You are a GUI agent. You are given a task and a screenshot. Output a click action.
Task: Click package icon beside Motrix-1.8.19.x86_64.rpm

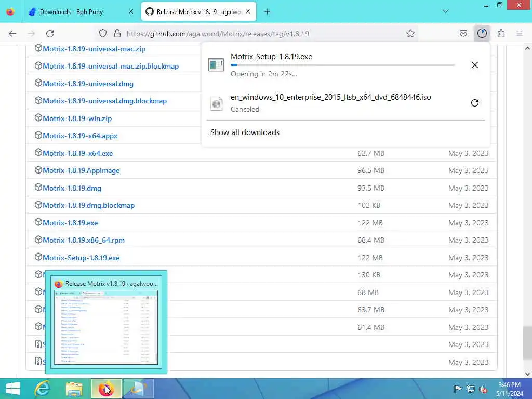[x=38, y=240]
